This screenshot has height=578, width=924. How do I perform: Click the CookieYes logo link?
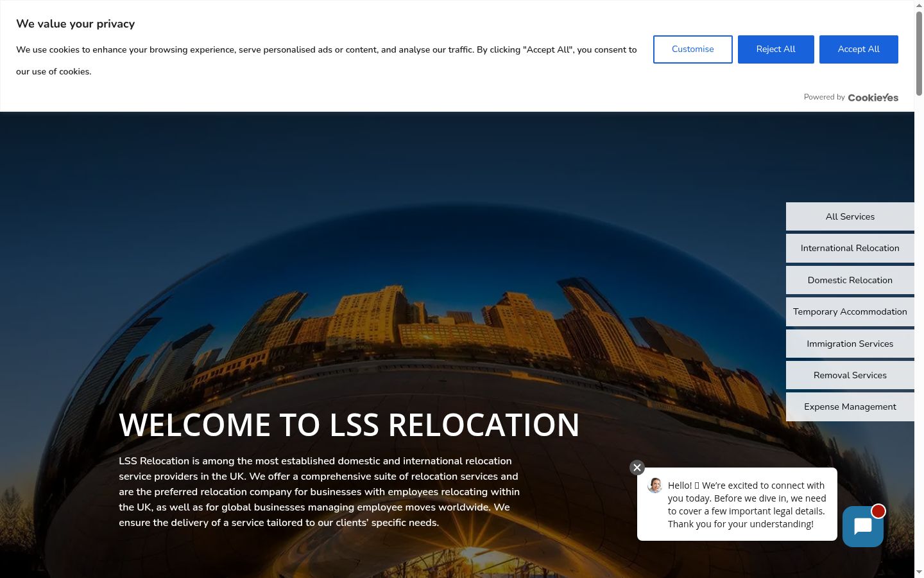[873, 98]
